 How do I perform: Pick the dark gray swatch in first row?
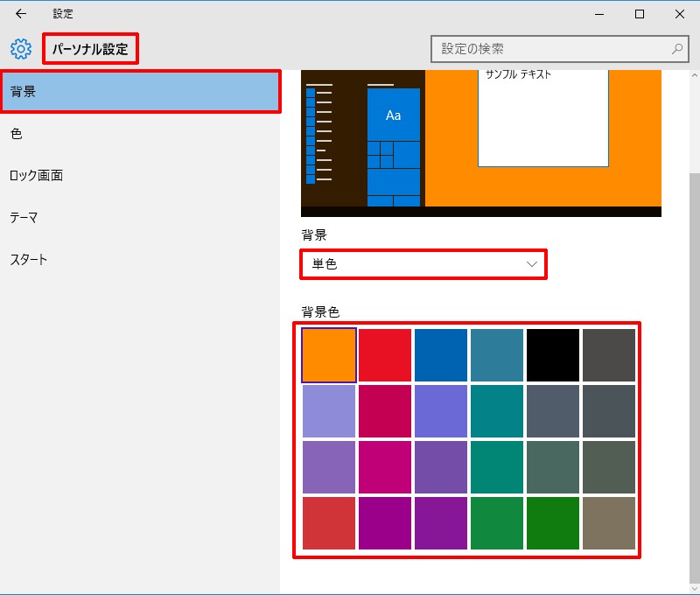pos(609,355)
